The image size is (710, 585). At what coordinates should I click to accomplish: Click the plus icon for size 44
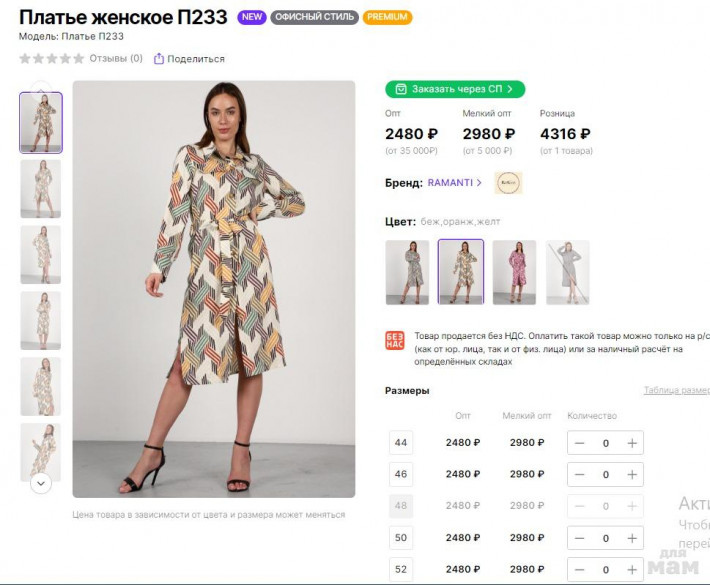tap(632, 443)
